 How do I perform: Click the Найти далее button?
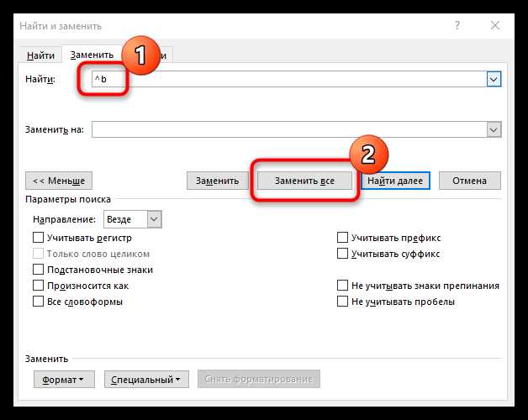(x=396, y=181)
